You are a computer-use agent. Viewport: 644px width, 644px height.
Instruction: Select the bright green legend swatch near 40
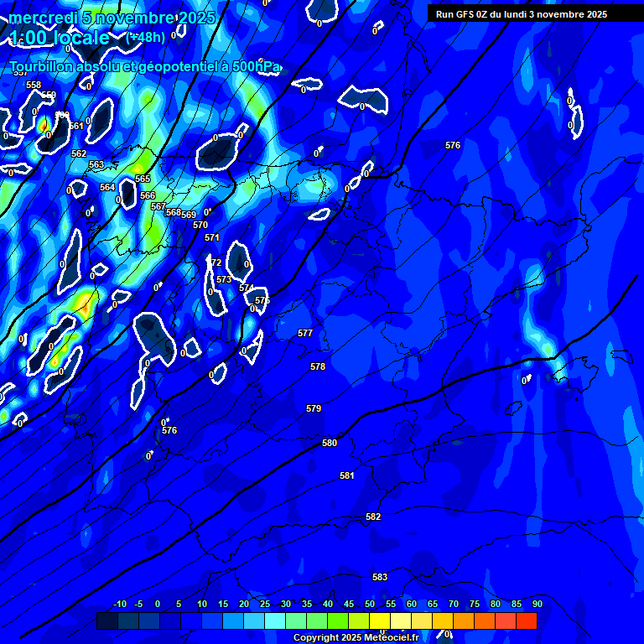click(x=338, y=621)
